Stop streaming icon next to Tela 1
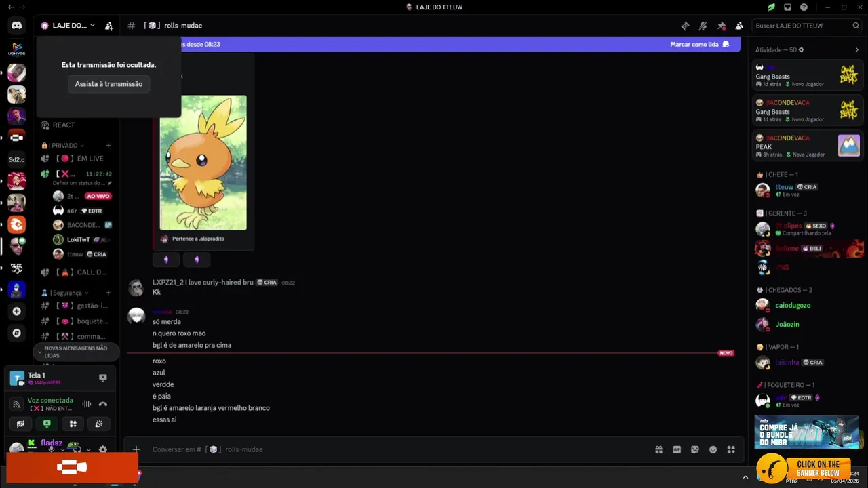Screen dimensions: 868x488 (x=103, y=378)
